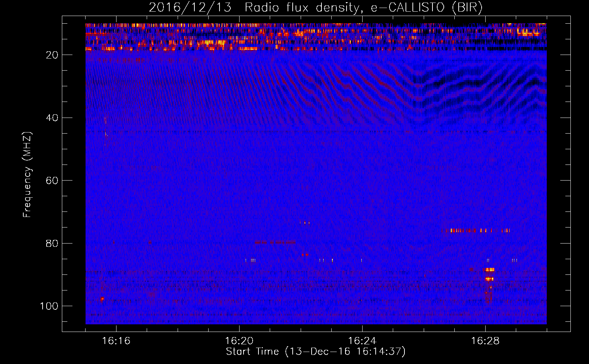
Task: Click the 16:28 time tick label
Action: (x=485, y=341)
